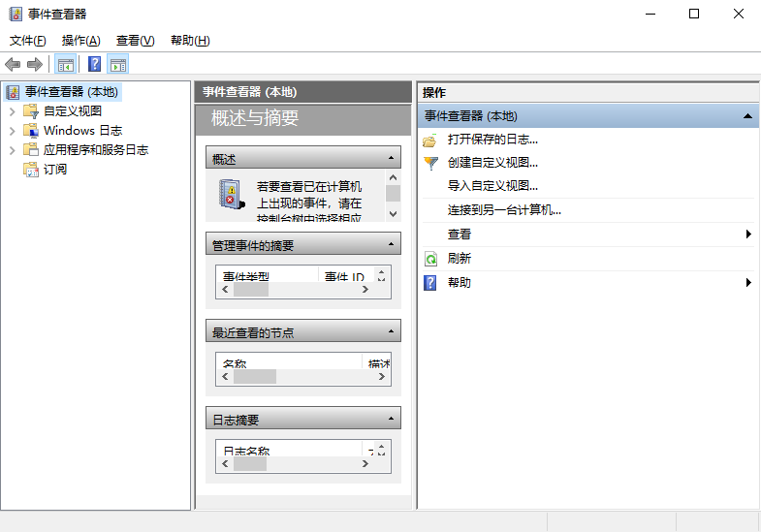761x532 pixels.
Task: Go back with the left arrow toolbar icon
Action: (x=13, y=65)
